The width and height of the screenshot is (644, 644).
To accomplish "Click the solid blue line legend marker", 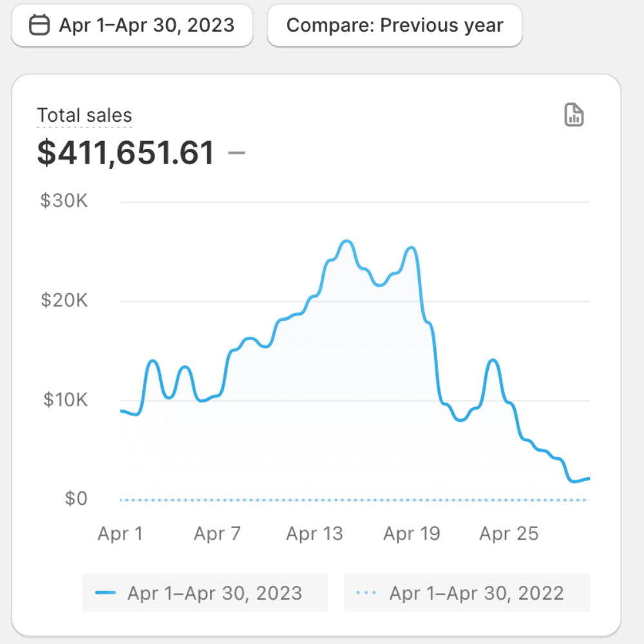I will tap(105, 593).
